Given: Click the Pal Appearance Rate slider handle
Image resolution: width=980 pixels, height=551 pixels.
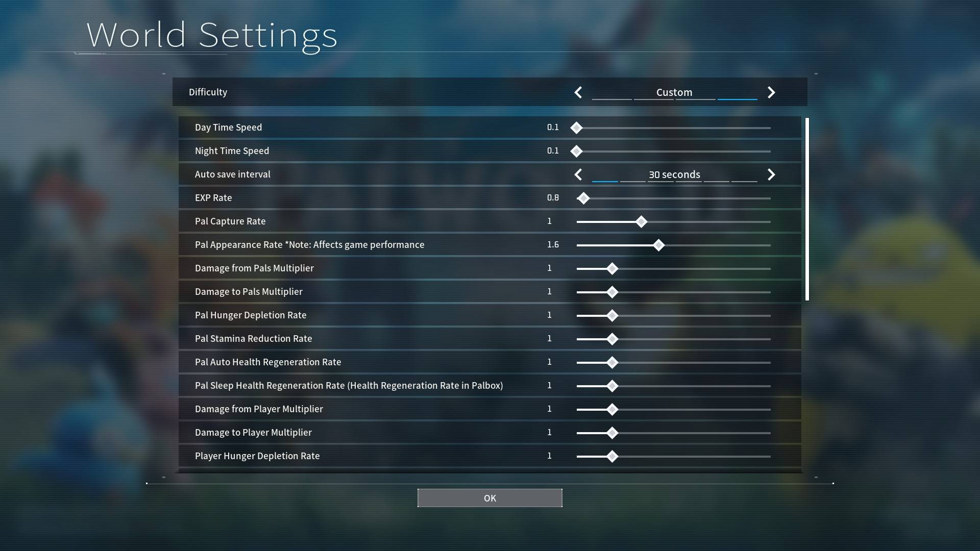Looking at the screenshot, I should (x=658, y=245).
